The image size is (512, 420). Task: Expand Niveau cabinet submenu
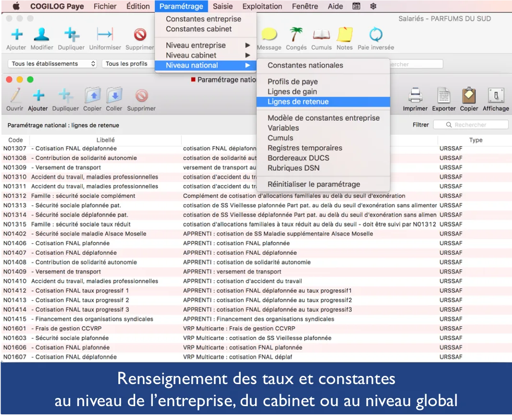coord(206,56)
